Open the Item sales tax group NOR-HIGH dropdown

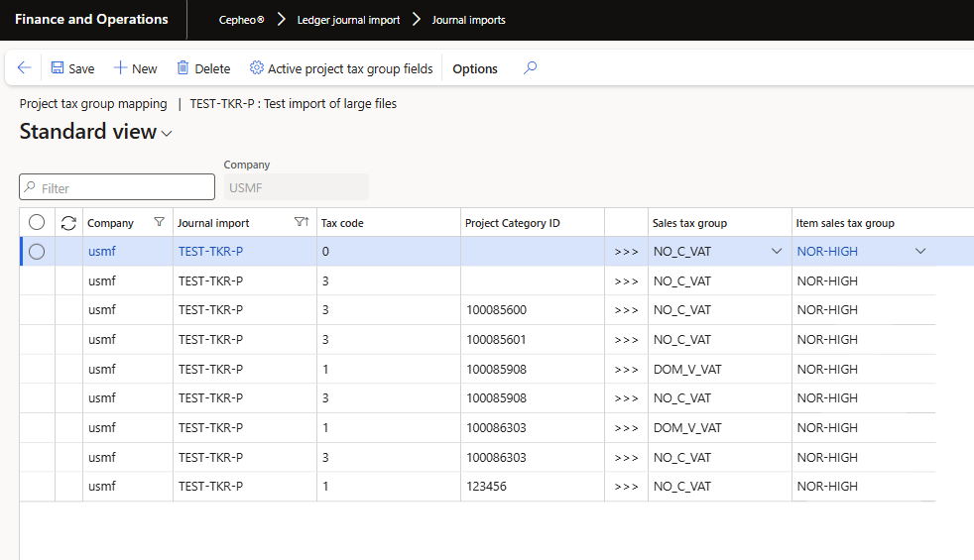(920, 252)
